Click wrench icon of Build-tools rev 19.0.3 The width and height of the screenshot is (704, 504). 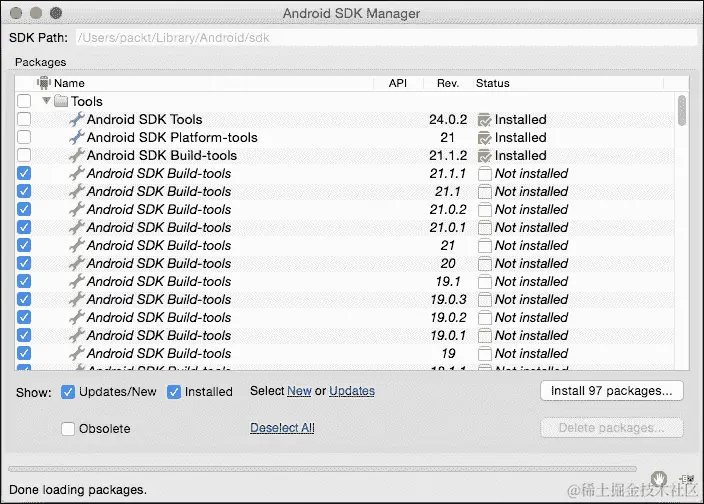(77, 299)
